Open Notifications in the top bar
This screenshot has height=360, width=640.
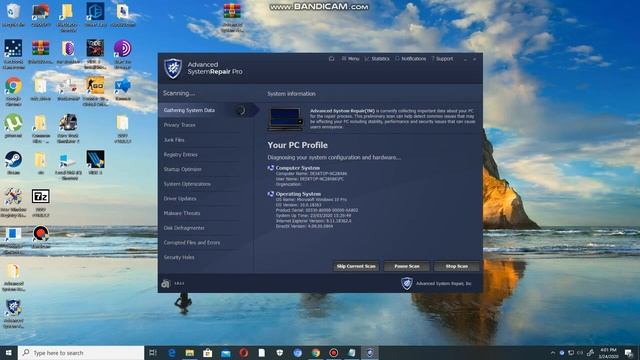[410, 59]
